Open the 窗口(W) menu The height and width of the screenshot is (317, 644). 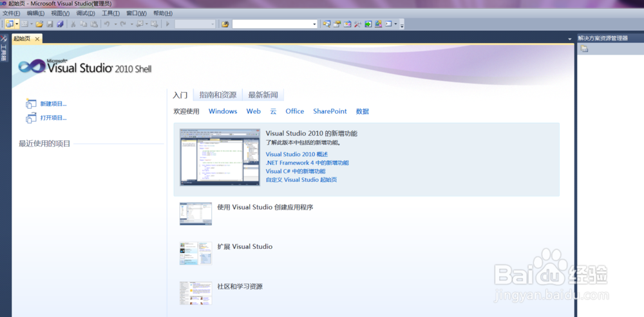[x=137, y=13]
